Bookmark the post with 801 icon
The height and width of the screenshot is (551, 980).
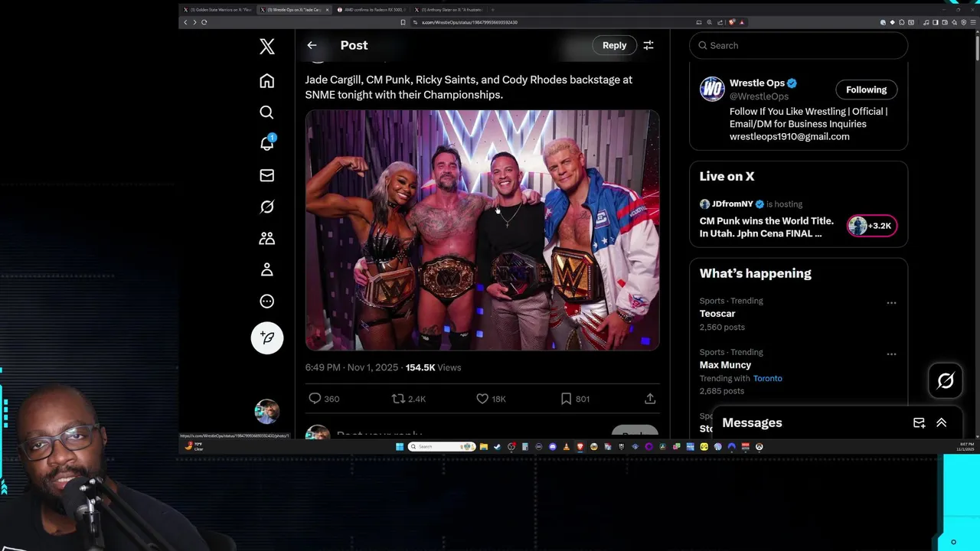[566, 399]
